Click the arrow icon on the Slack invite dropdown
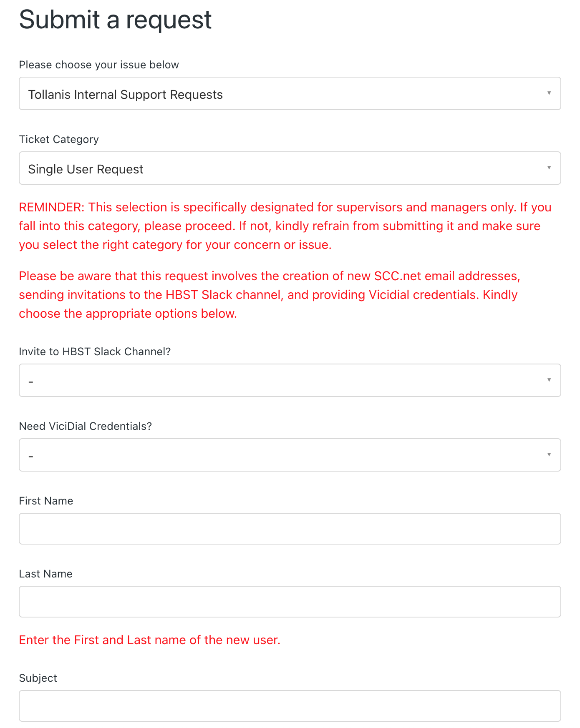580x728 pixels. click(549, 380)
